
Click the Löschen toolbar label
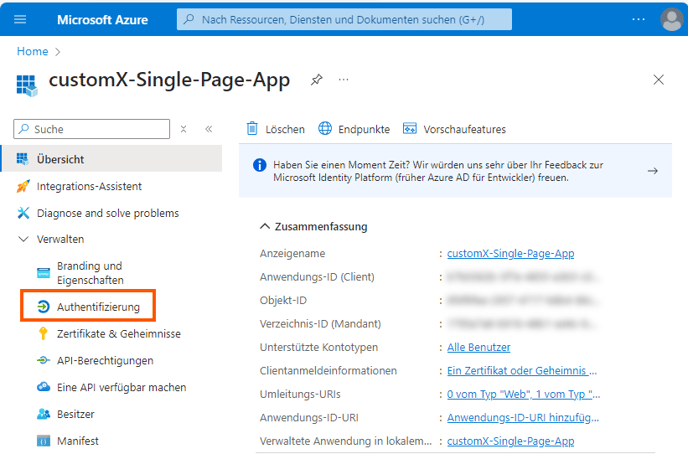point(285,129)
